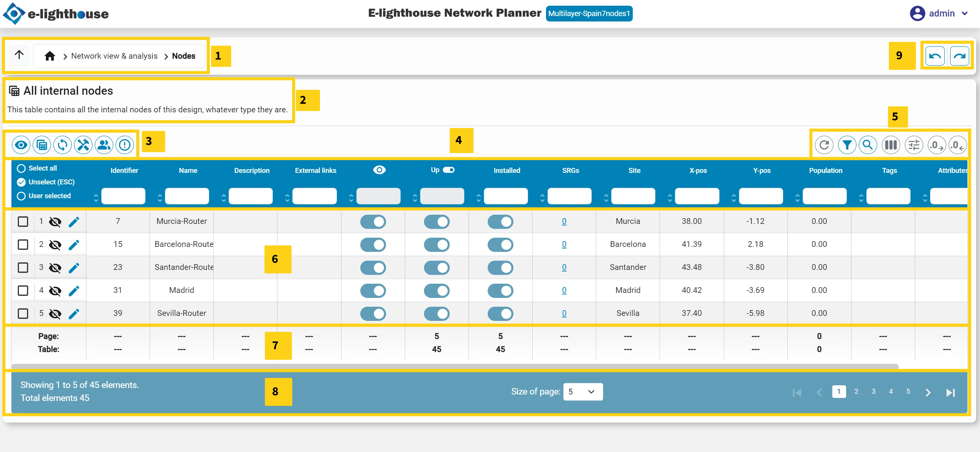The width and height of the screenshot is (980, 452).
Task: Click the hammer and wrench tools icon
Action: 83,145
